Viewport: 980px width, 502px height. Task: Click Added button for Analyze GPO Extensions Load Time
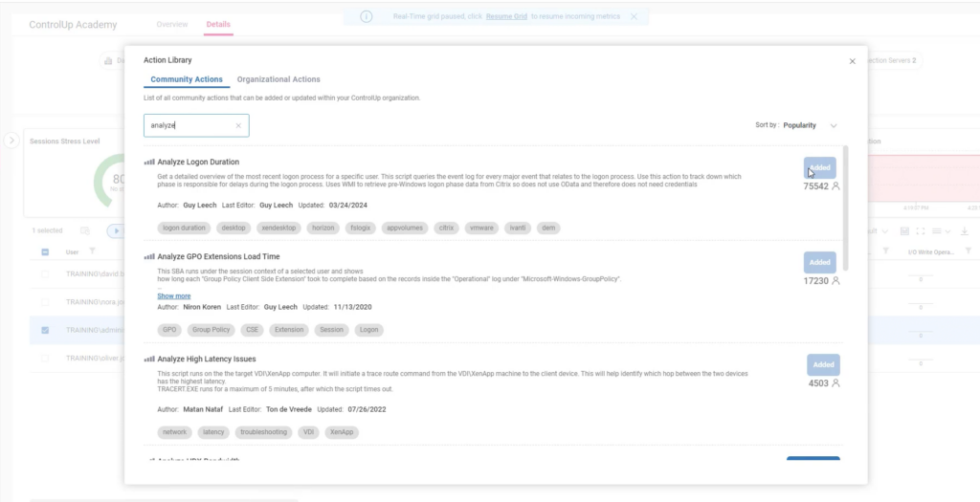pos(819,262)
